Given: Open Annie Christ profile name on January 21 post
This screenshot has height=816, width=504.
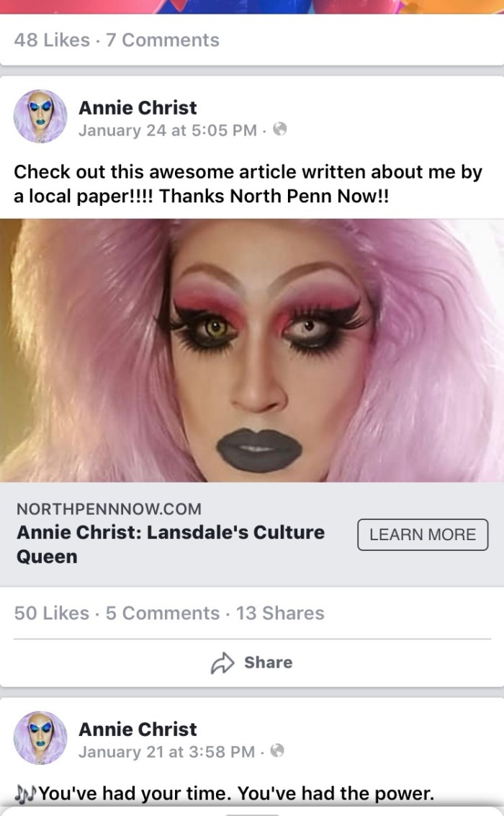Looking at the screenshot, I should click(x=138, y=729).
